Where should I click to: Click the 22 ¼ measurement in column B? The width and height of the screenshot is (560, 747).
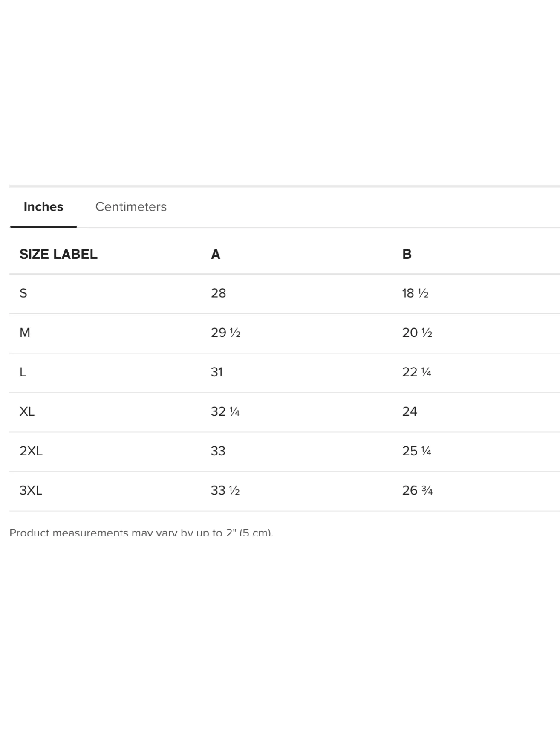coord(417,372)
